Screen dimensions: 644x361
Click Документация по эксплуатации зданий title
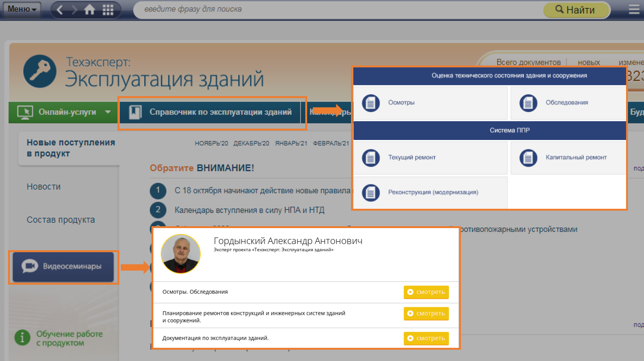[x=216, y=338]
